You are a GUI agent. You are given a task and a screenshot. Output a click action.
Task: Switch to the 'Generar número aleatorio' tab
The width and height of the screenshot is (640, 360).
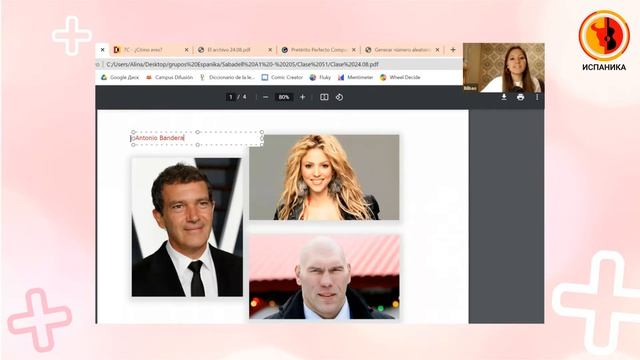401,50
